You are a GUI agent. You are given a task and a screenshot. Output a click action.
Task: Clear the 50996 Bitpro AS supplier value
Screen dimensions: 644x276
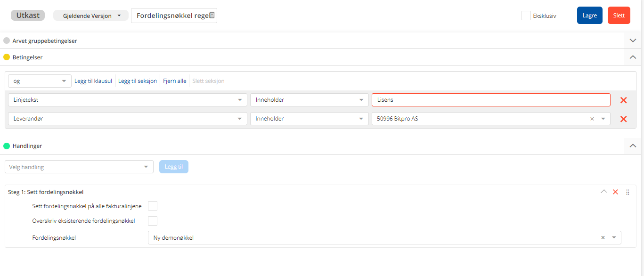coord(592,119)
